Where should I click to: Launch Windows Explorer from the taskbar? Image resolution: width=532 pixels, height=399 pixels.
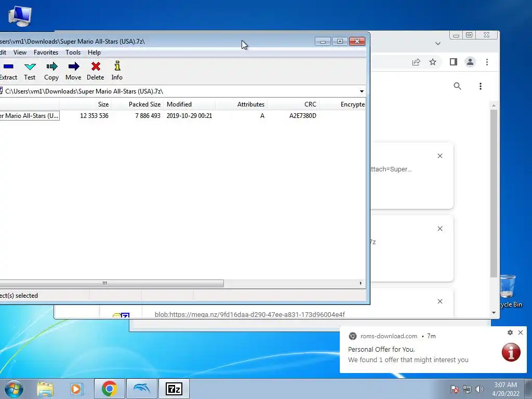tap(45, 389)
